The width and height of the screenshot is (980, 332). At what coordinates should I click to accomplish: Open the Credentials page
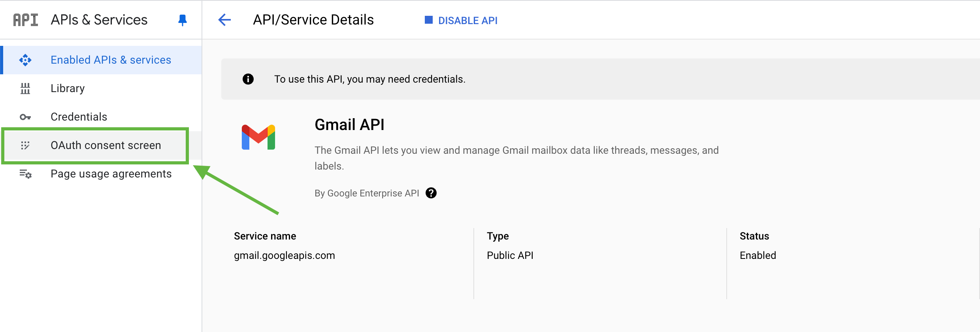(101, 117)
